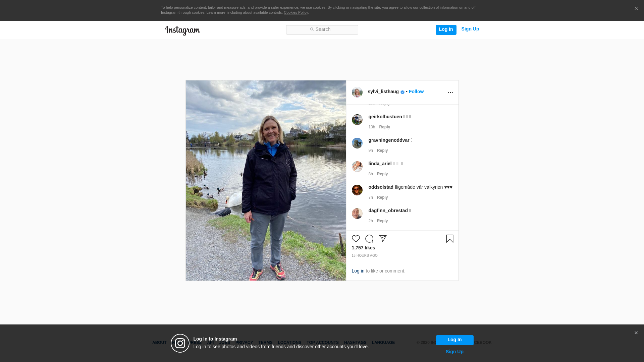
Task: Click the 2h timestamp on dagfinn_obrestad's comment
Action: [371, 221]
